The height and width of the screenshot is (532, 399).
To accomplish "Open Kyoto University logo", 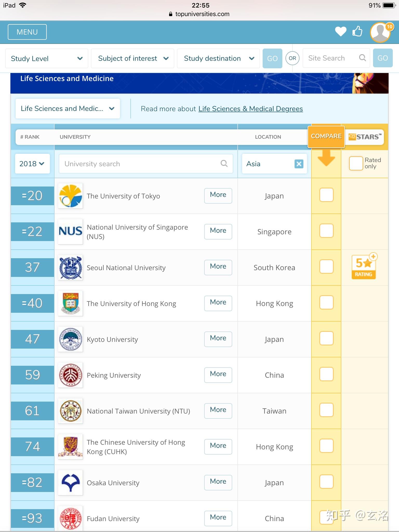I will tap(70, 339).
